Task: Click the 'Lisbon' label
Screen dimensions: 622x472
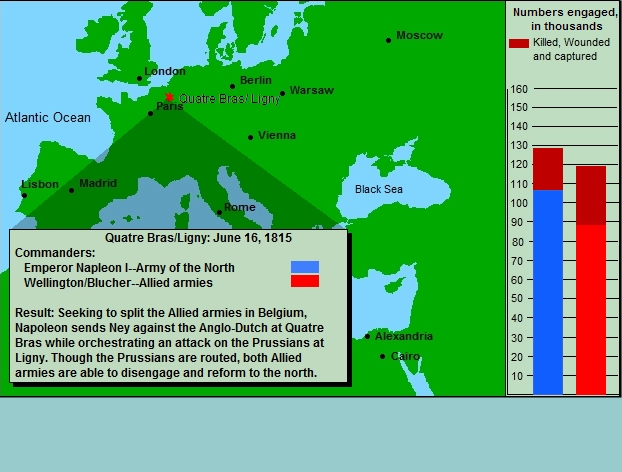Action: point(40,184)
